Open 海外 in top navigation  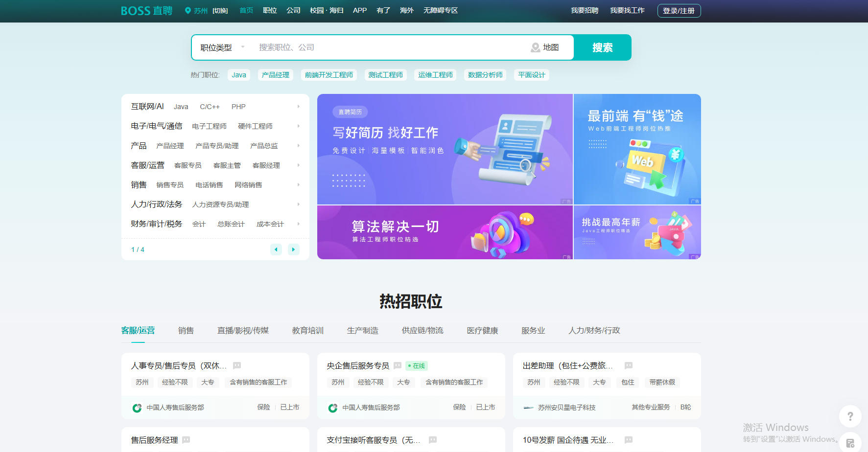point(407,10)
